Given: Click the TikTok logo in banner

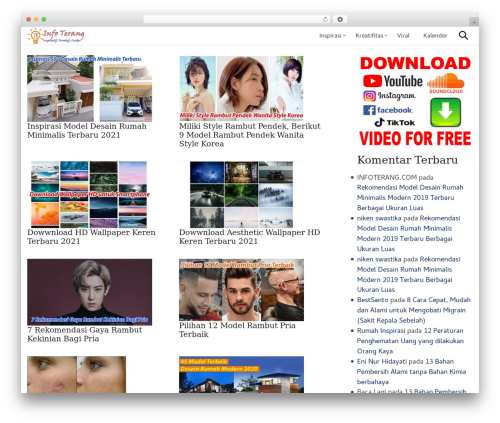Looking at the screenshot, I should tap(395, 123).
